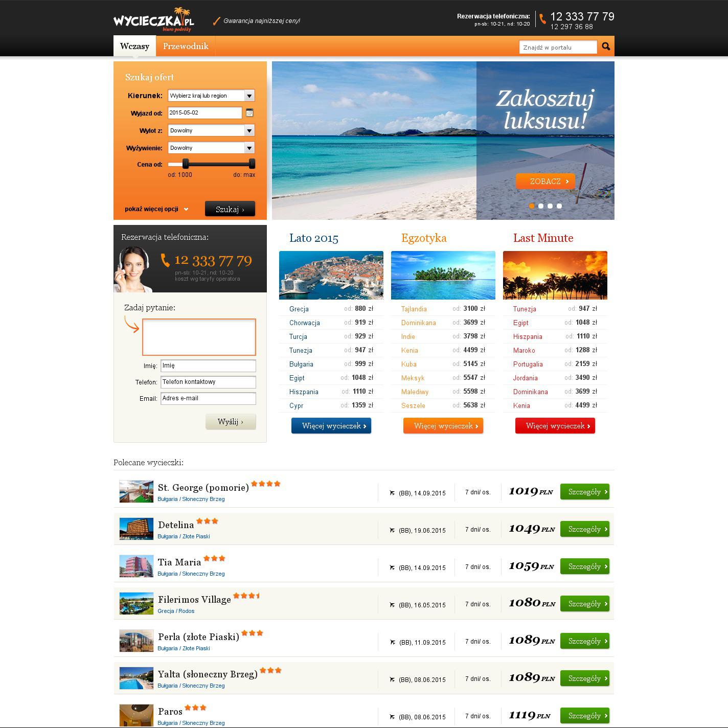Open the Grecja offer link
This screenshot has height=728, width=728.
coord(299,309)
